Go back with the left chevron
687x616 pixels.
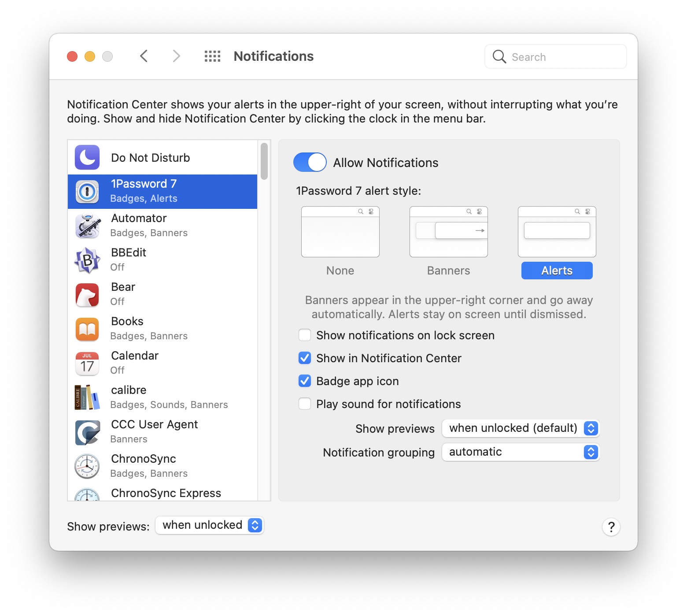point(144,56)
